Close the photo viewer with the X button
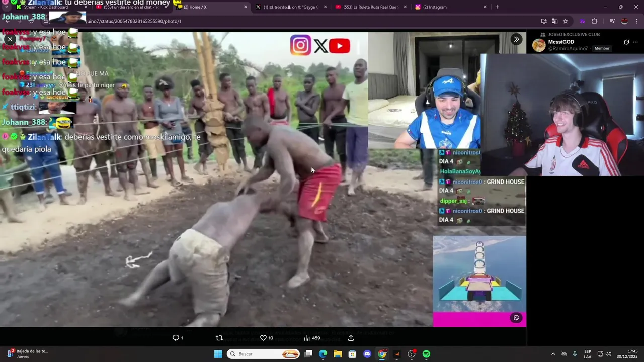This screenshot has width=644, height=362. [x=10, y=39]
